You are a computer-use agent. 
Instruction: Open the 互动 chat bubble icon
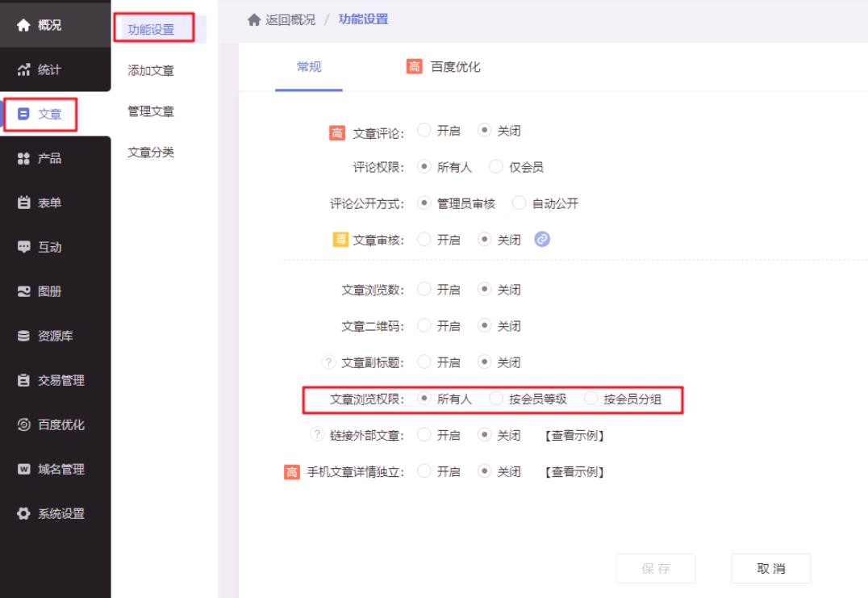(x=23, y=248)
